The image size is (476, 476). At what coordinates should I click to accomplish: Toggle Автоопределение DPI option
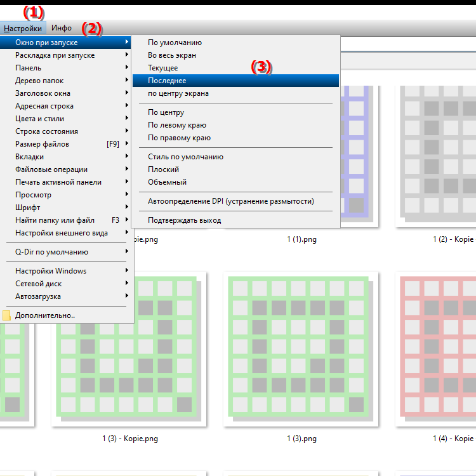coord(235,201)
